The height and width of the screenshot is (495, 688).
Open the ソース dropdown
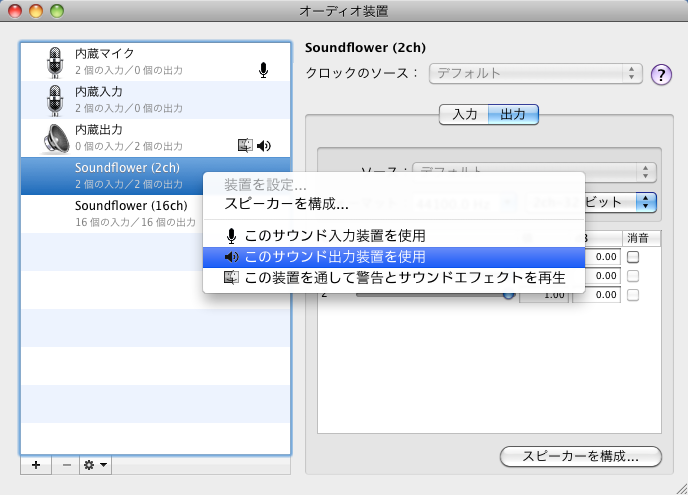(534, 172)
